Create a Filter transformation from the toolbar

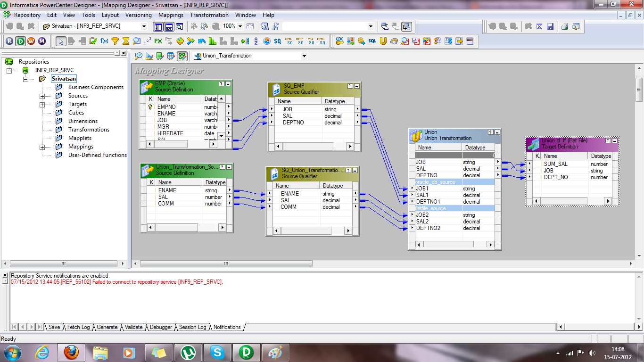click(115, 41)
